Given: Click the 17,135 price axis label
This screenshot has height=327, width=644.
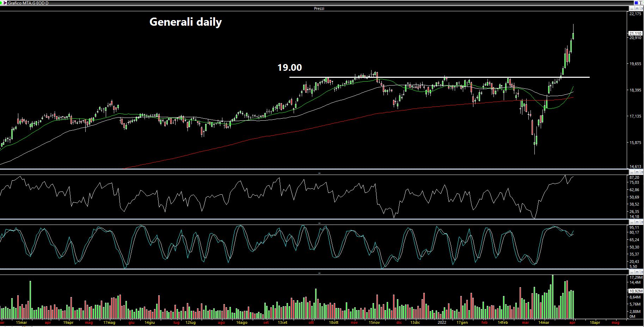Looking at the screenshot, I should tap(636, 116).
